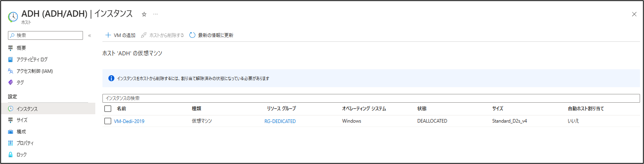Open the RG-DEDICATED resource group link
Screen dimensions: 644x164
tap(280, 121)
